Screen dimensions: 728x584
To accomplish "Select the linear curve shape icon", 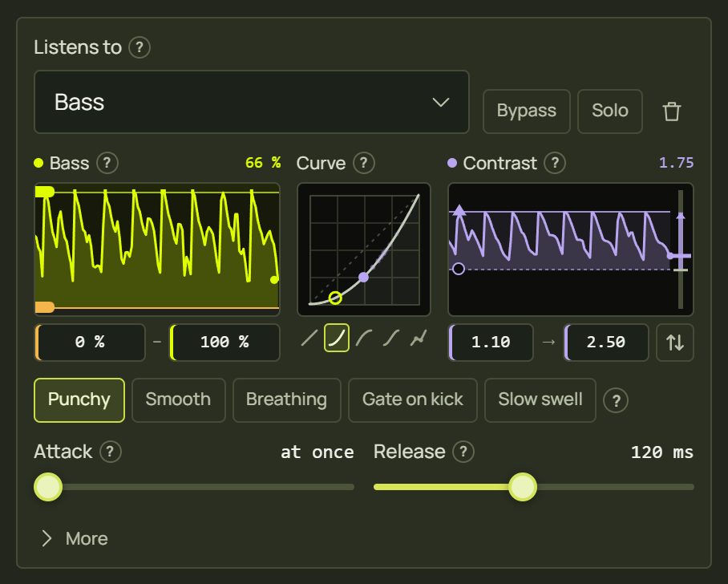I will [x=309, y=339].
